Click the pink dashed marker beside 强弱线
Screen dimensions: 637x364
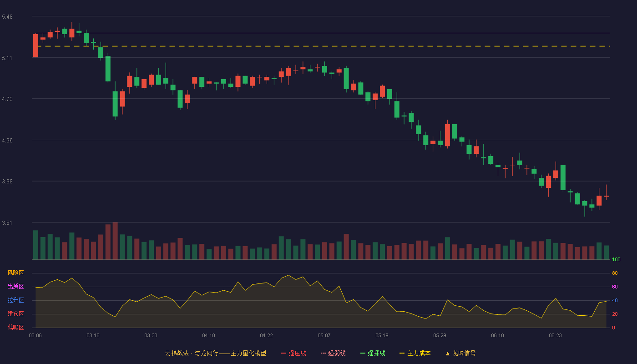324,353
